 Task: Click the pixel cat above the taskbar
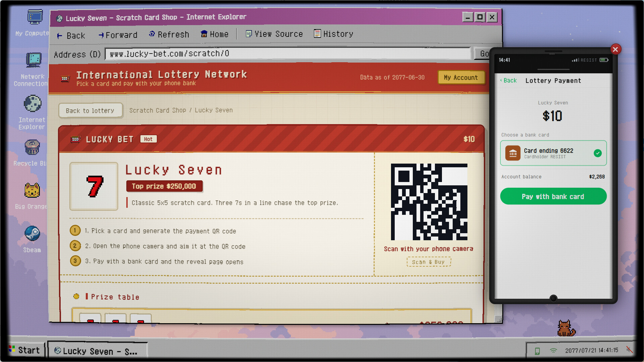point(566,328)
